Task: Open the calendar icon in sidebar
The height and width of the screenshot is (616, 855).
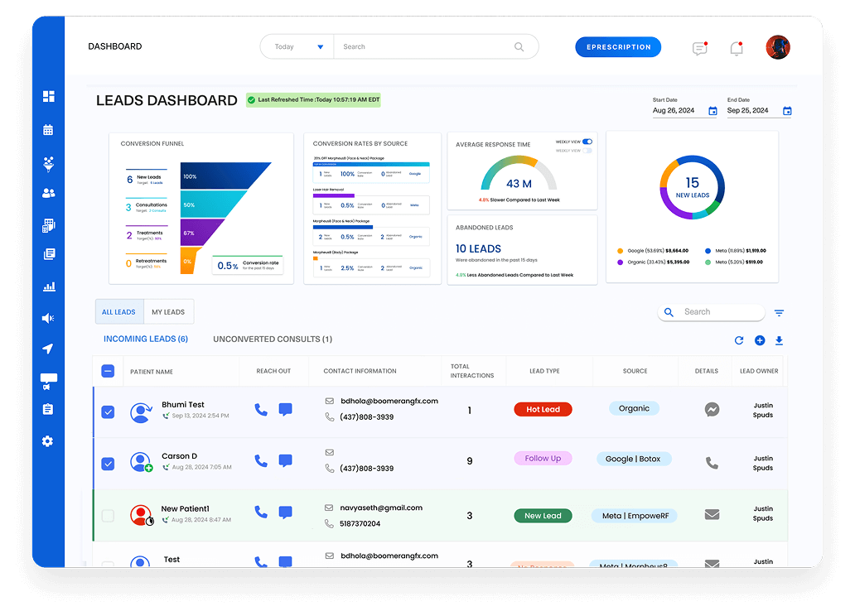Action: click(49, 130)
